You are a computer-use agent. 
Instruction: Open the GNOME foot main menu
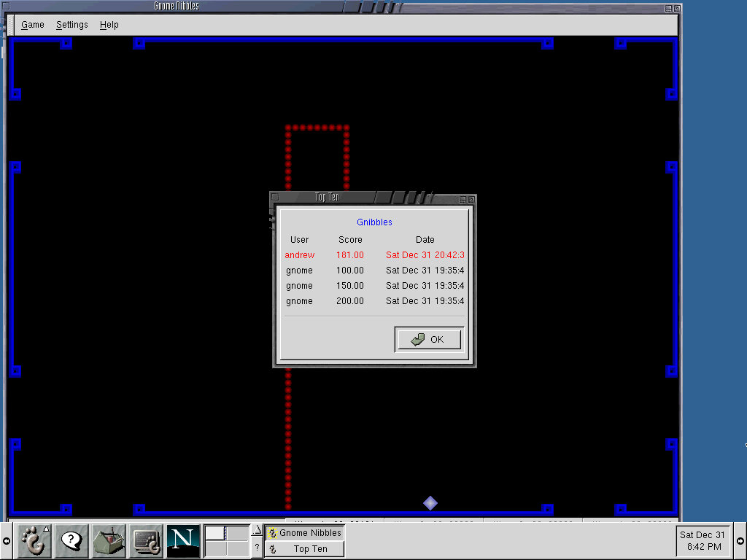(34, 541)
